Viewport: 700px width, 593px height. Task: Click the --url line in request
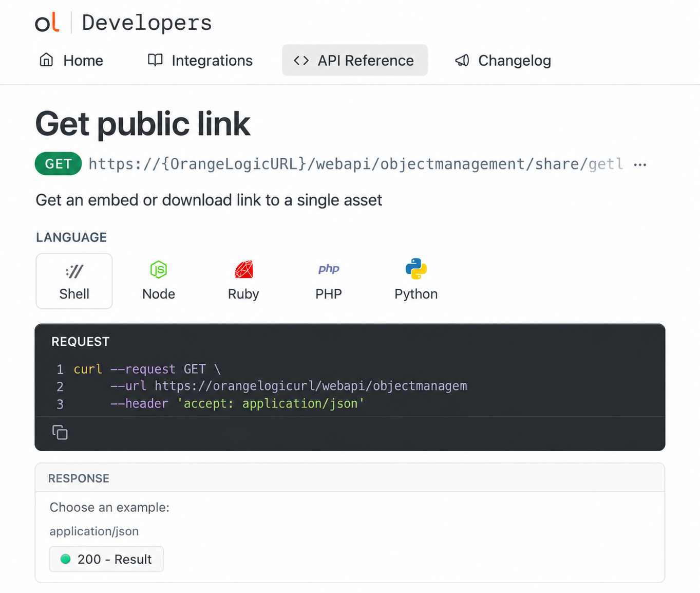[289, 386]
